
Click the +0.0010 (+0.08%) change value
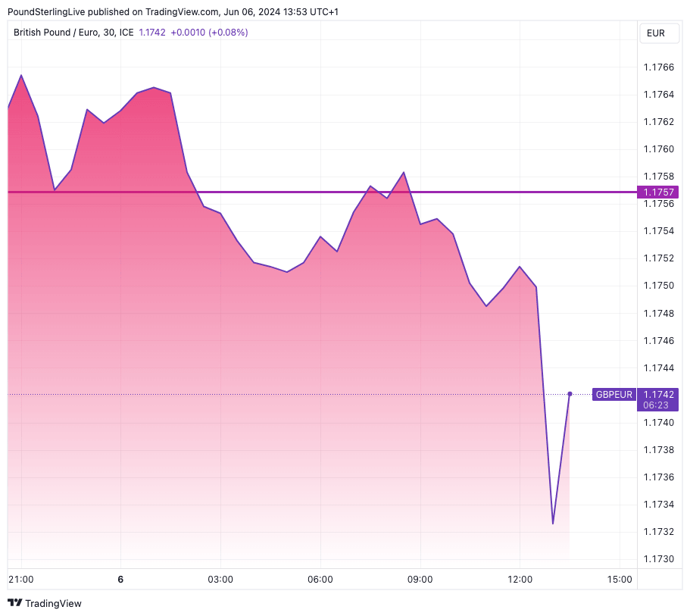point(209,33)
